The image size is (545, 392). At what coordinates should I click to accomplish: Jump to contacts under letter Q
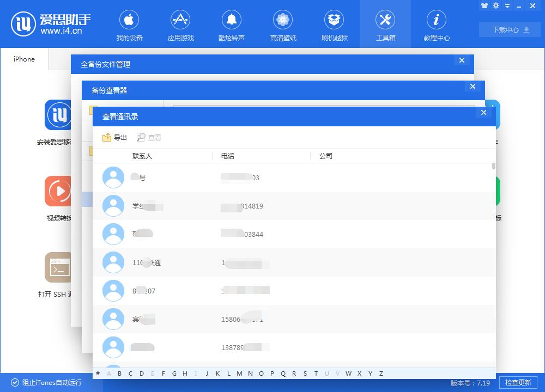point(283,373)
